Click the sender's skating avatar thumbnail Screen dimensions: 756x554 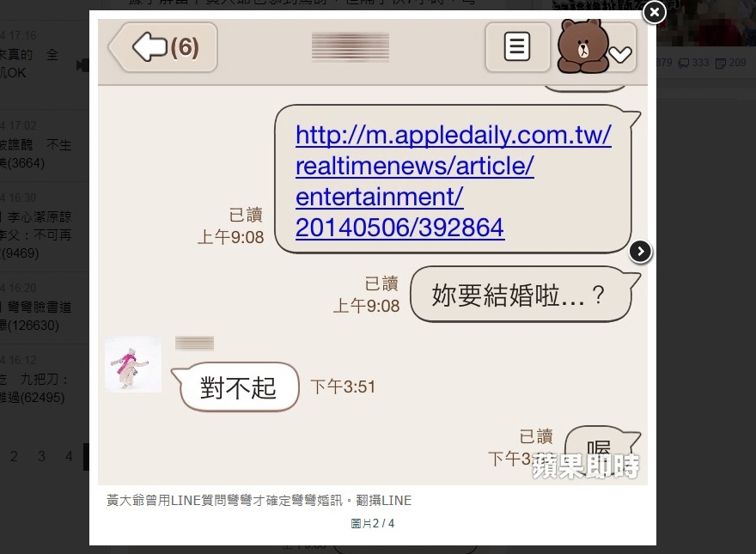click(133, 364)
